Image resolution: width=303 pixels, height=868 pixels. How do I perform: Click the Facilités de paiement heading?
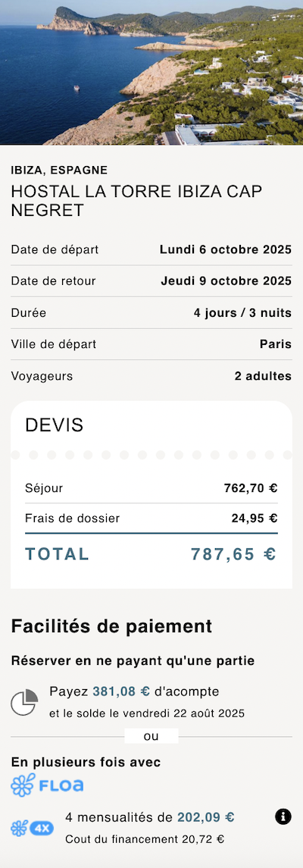pos(111,626)
